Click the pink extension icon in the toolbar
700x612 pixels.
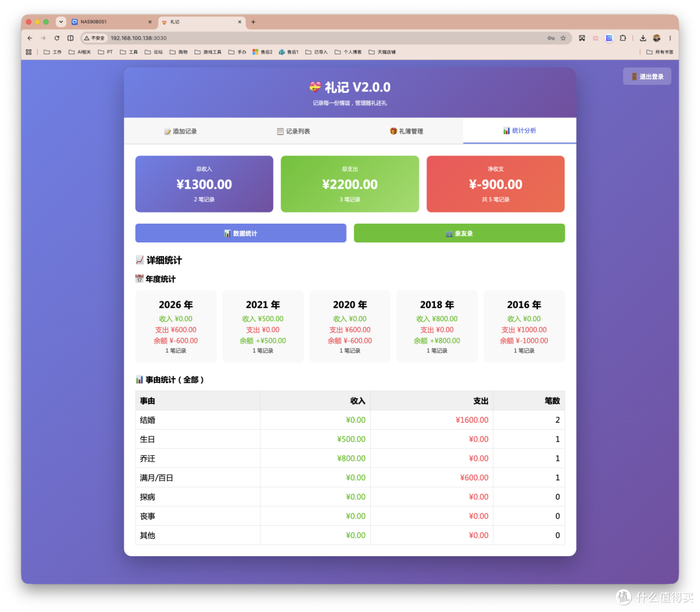point(596,38)
